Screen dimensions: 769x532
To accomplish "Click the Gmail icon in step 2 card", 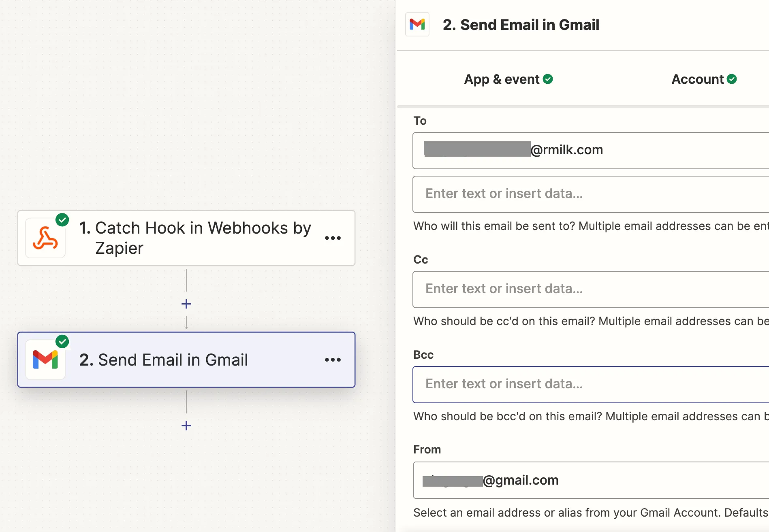I will tap(45, 360).
